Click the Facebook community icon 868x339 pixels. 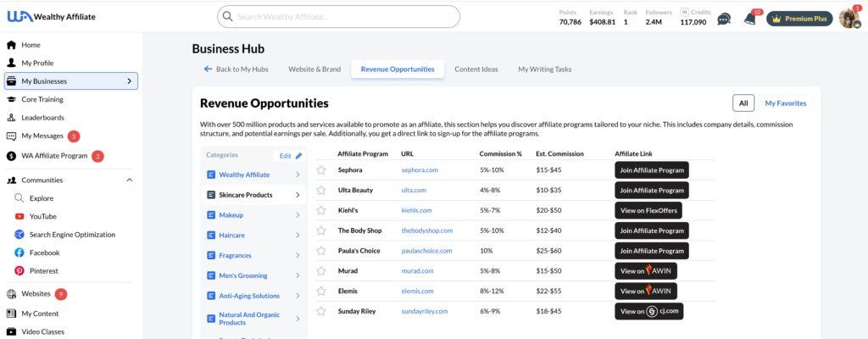pyautogui.click(x=19, y=253)
